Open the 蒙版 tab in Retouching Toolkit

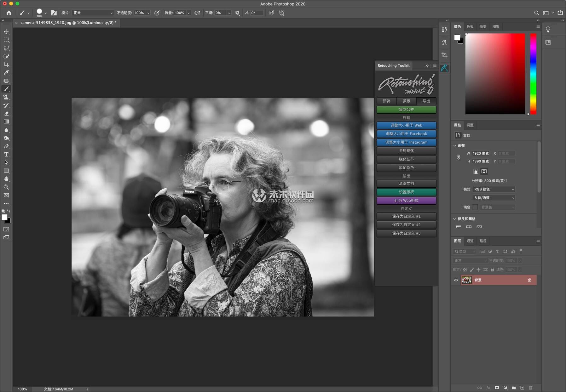pos(406,101)
